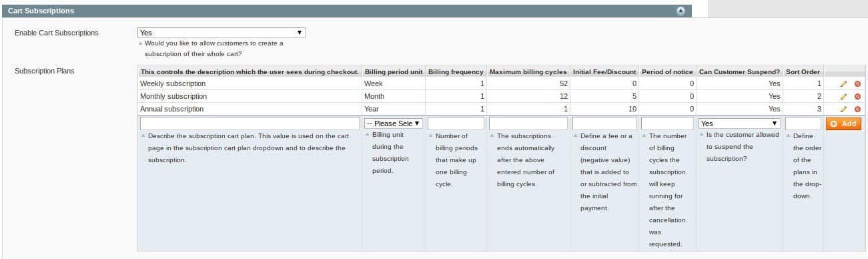The height and width of the screenshot is (259, 868).
Task: Select the Annual subscription cell
Action: click(x=250, y=109)
